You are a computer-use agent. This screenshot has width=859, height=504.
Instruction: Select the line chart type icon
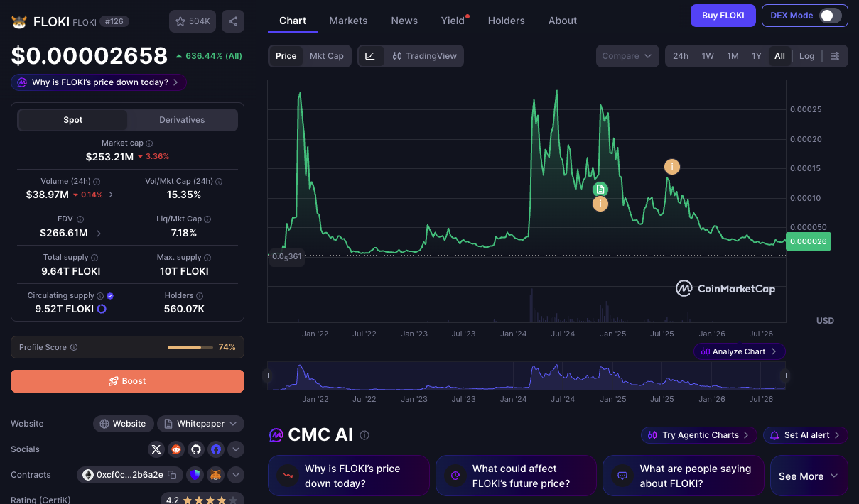[371, 56]
